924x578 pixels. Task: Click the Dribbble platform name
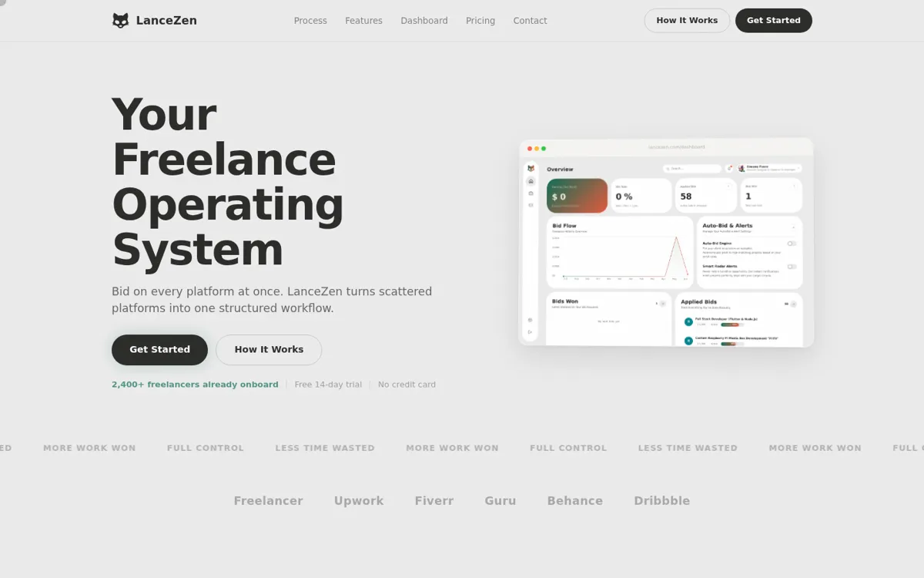point(662,501)
